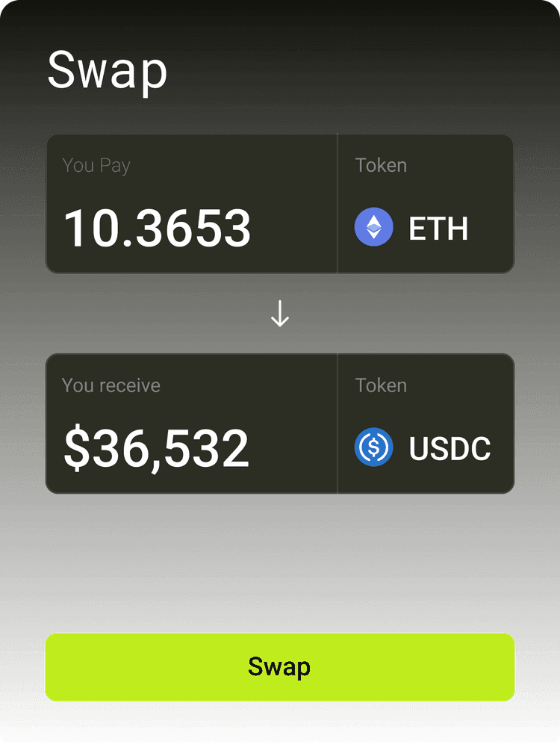Select the ETH ticker text
The image size is (560, 750).
point(438,229)
